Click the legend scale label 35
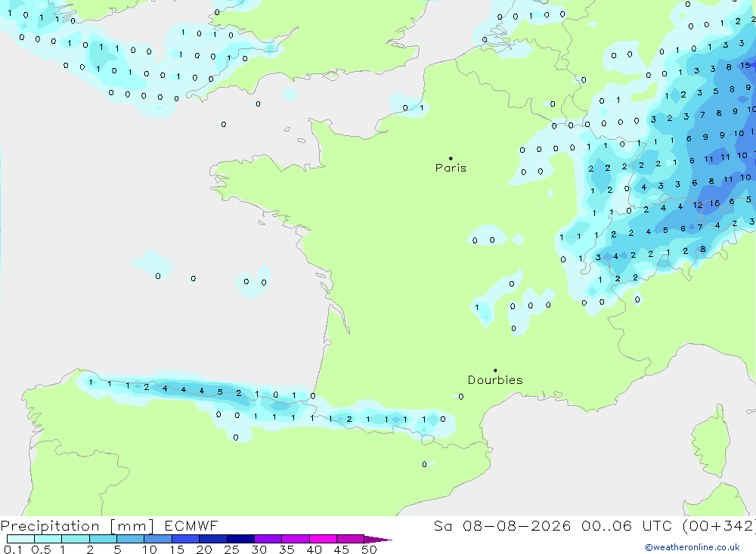 point(287,549)
